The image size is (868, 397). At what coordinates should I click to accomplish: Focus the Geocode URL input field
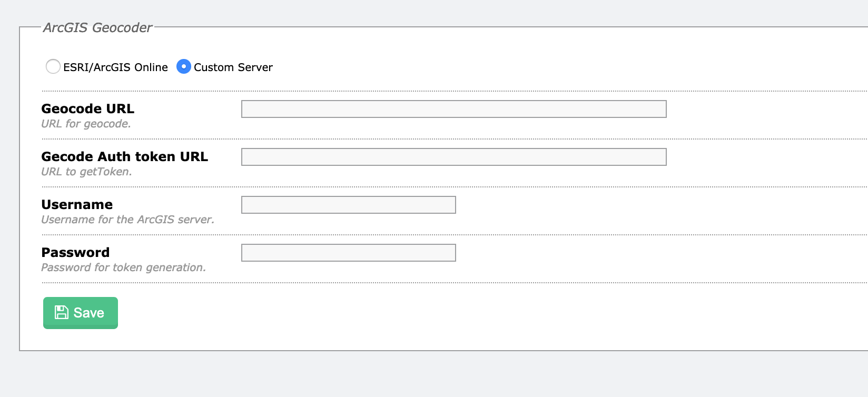click(x=454, y=109)
